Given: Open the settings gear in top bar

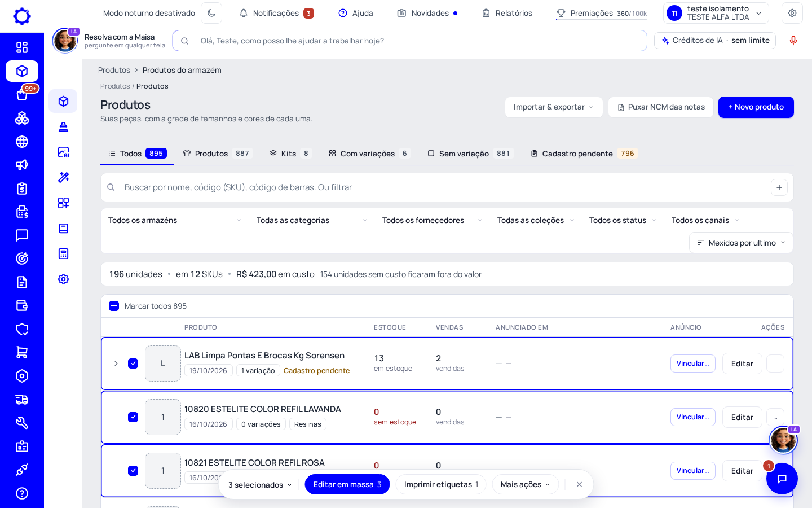Looking at the screenshot, I should (792, 13).
